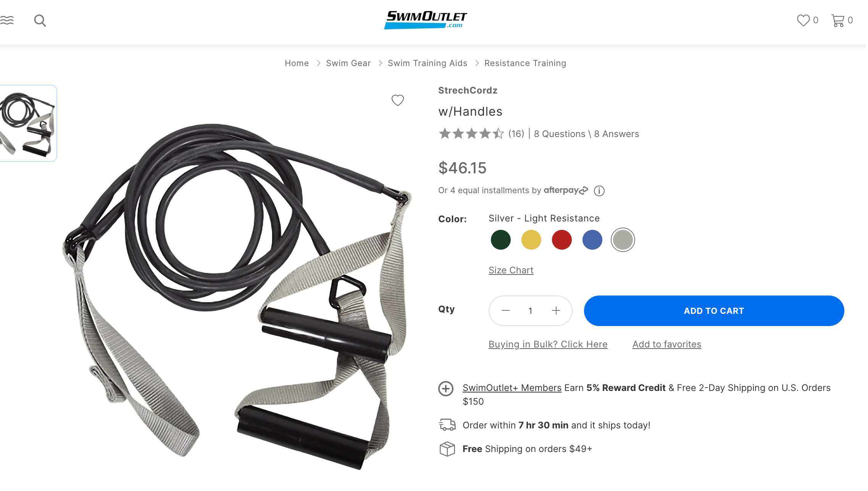
Task: Open the Size Chart link
Action: pyautogui.click(x=511, y=270)
